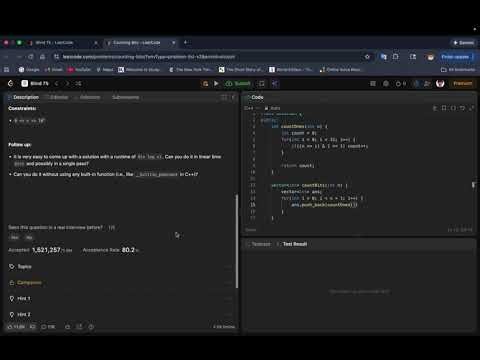480x360 pixels.
Task: Bookmark page with the star icon
Action: pyautogui.click(x=367, y=57)
